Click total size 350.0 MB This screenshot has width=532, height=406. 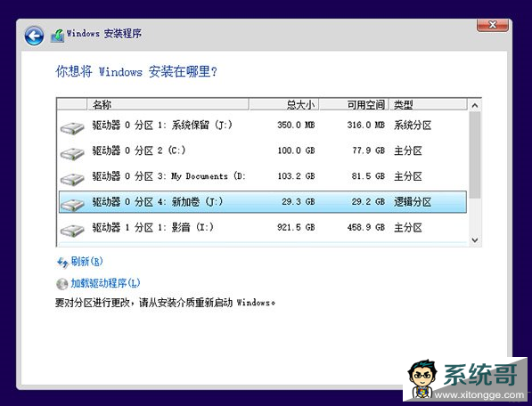pyautogui.click(x=296, y=125)
